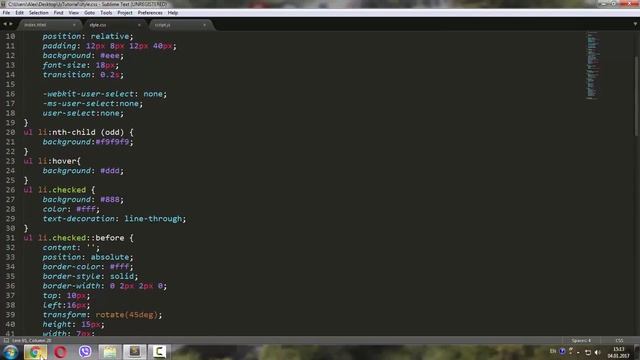
Task: Click the '#f9f9f9' color value
Action: (x=112, y=142)
